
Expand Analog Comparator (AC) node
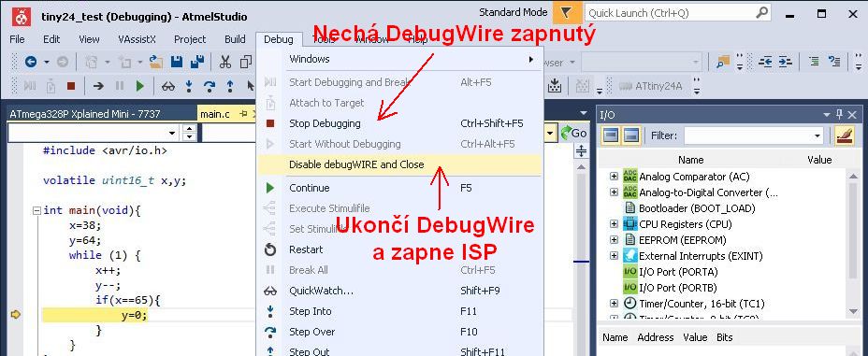click(x=614, y=177)
